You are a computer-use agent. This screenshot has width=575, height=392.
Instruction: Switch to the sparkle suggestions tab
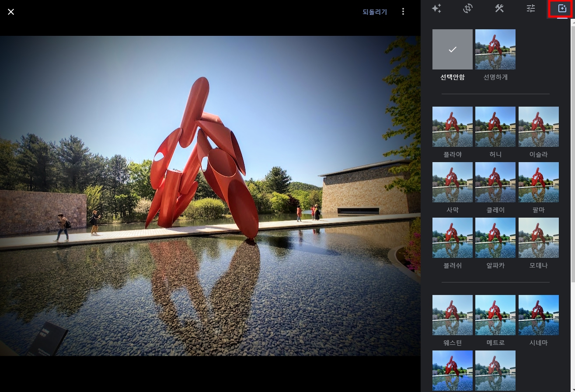[x=436, y=9]
